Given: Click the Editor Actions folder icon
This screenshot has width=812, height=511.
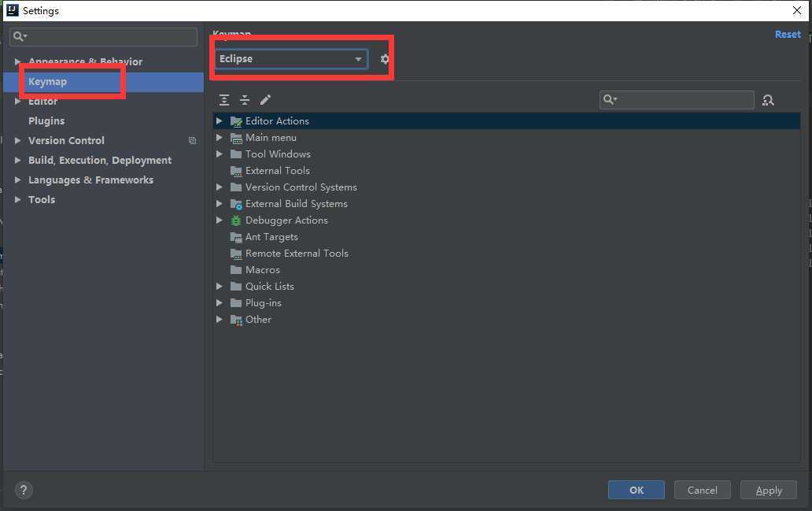Looking at the screenshot, I should [236, 121].
